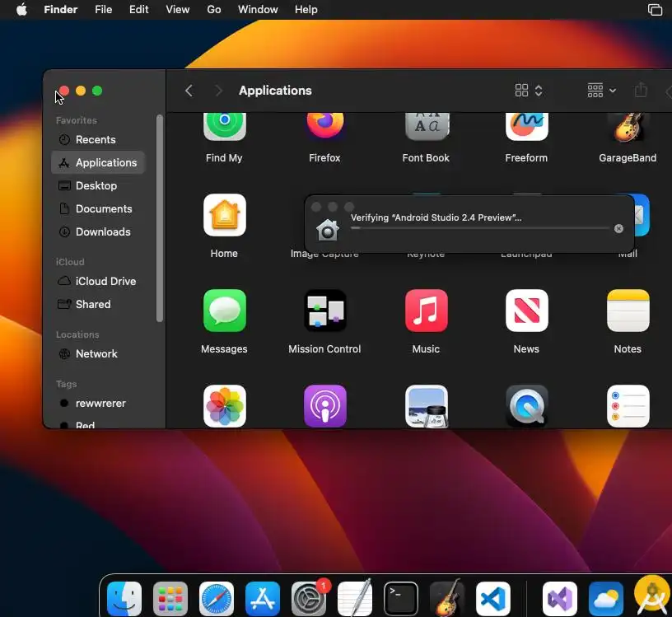Open QuickTime Player app icon
The image size is (672, 617).
pyautogui.click(x=527, y=406)
